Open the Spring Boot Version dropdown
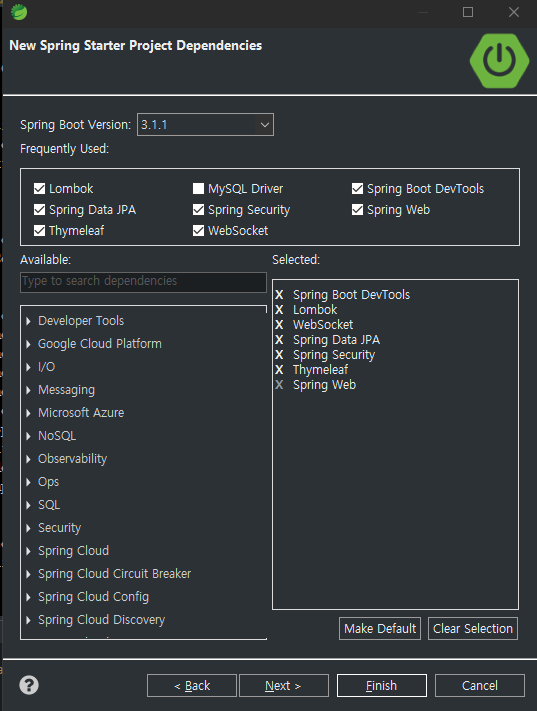The image size is (537, 711). click(205, 125)
